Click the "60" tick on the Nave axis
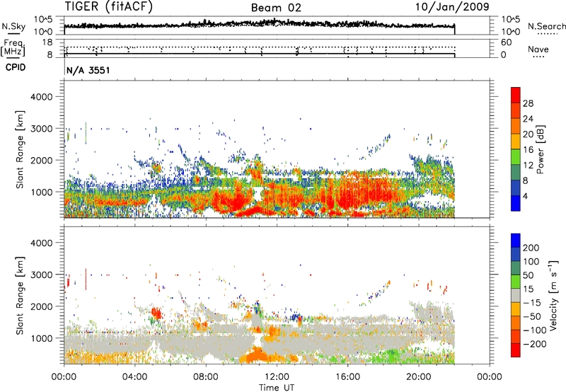 coord(506,42)
